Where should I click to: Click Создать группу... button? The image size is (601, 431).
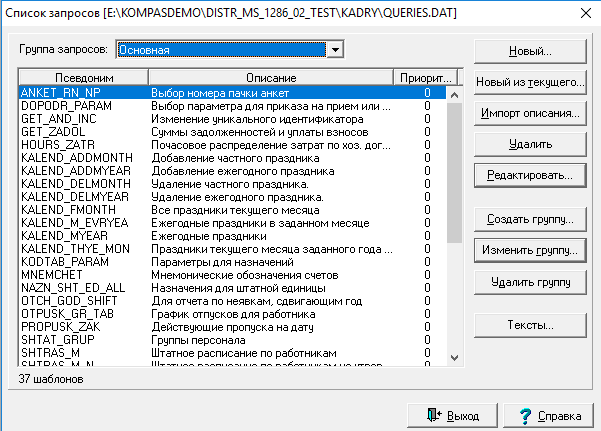click(530, 219)
